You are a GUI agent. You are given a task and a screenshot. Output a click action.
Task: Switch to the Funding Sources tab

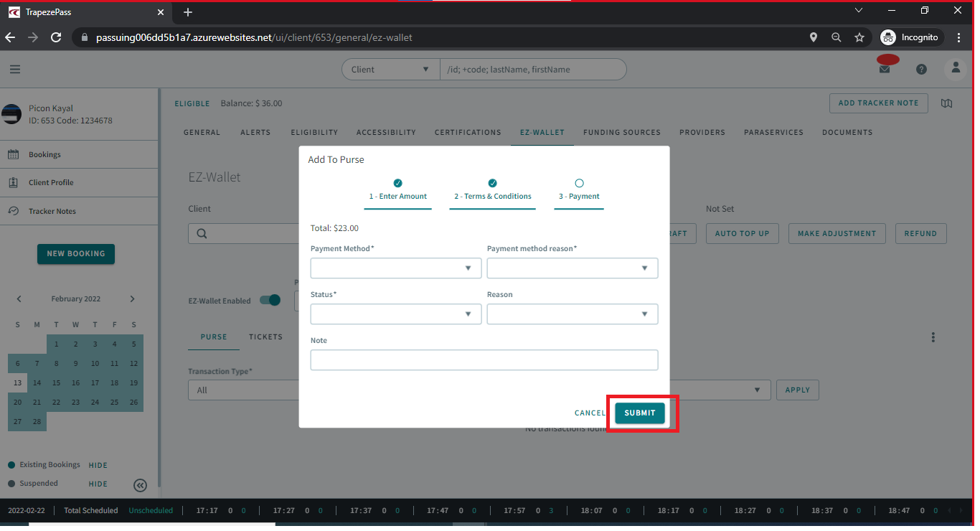621,132
